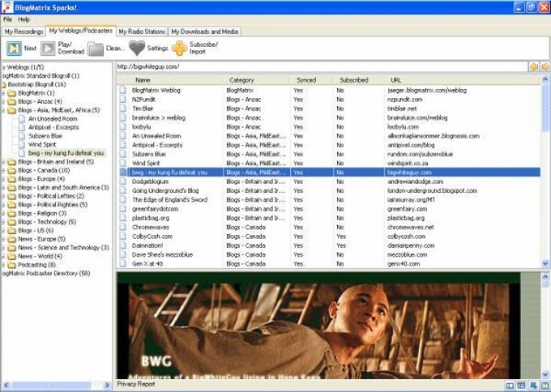Screen dimensions: 551x392
Task: Switch to the My Downloads and Media tab
Action: [x=204, y=32]
